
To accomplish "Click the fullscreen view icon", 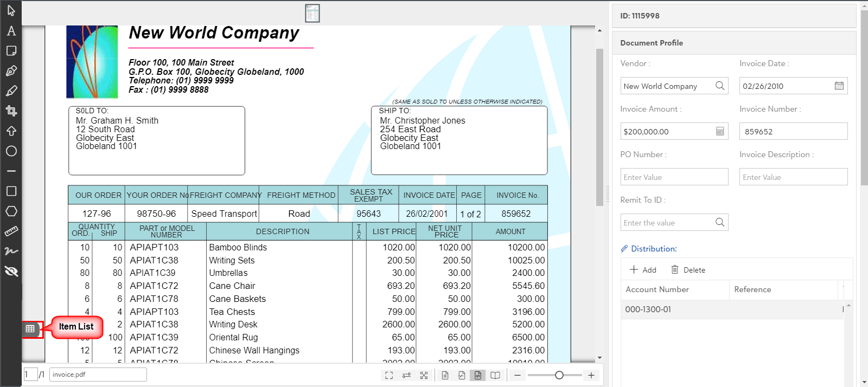I will (x=389, y=375).
